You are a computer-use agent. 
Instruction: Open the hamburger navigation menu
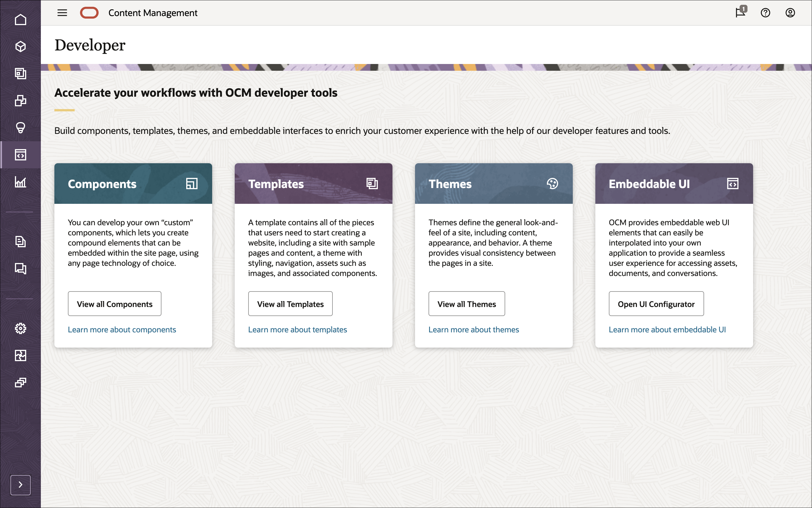point(62,13)
